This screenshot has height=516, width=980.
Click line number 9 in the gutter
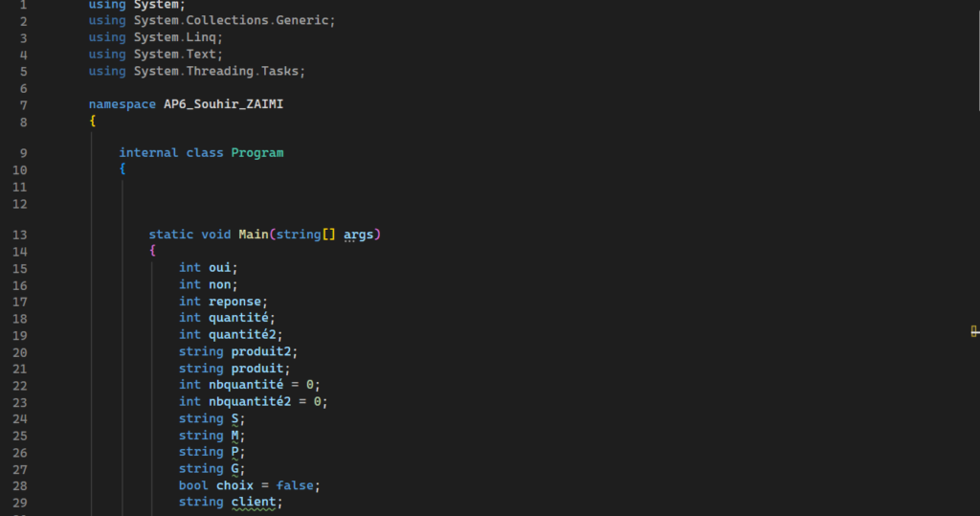[21, 153]
